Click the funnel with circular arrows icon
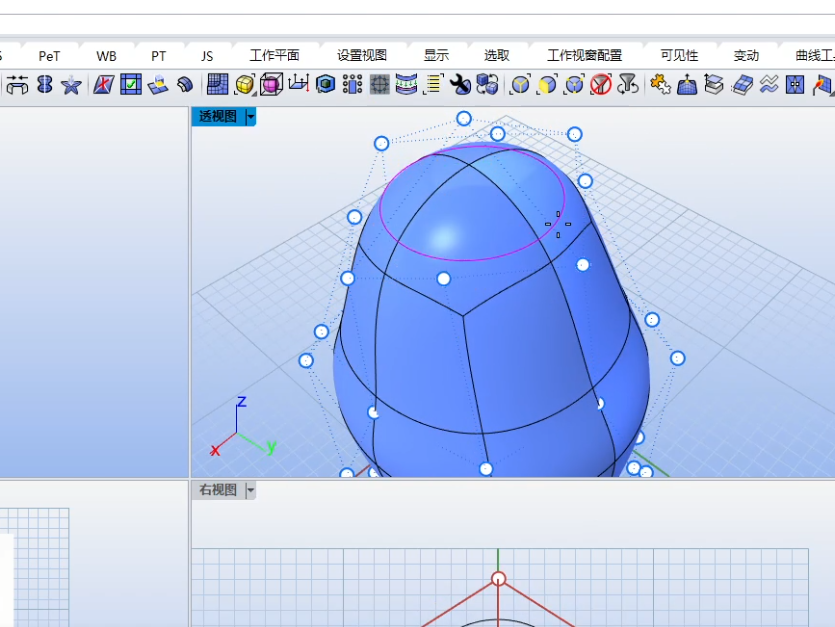Screen dimensions: 835x627 628,85
